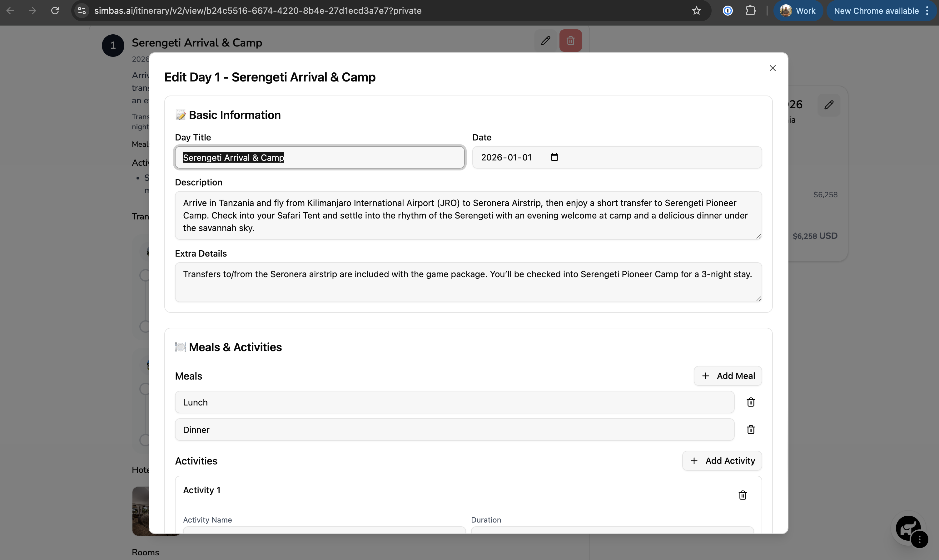Close the Edit Day 1 dialog
The height and width of the screenshot is (560, 939).
coord(773,68)
